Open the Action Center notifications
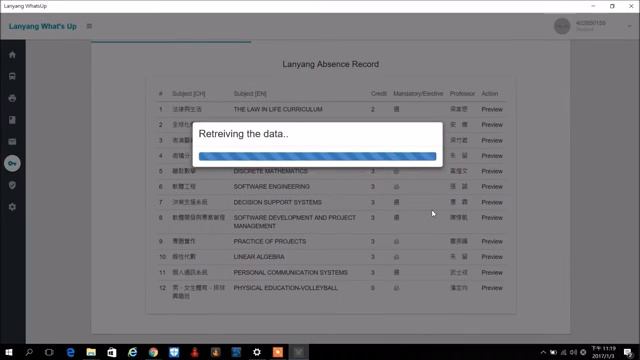 point(628,353)
